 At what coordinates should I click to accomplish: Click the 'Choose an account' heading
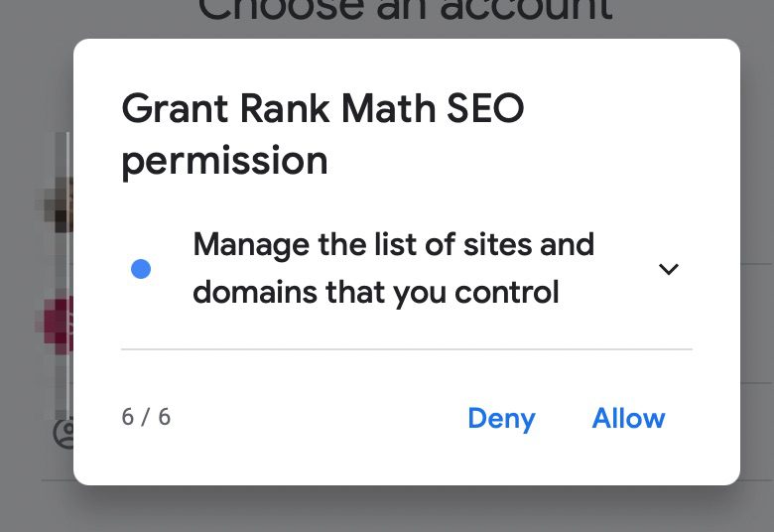point(405,12)
